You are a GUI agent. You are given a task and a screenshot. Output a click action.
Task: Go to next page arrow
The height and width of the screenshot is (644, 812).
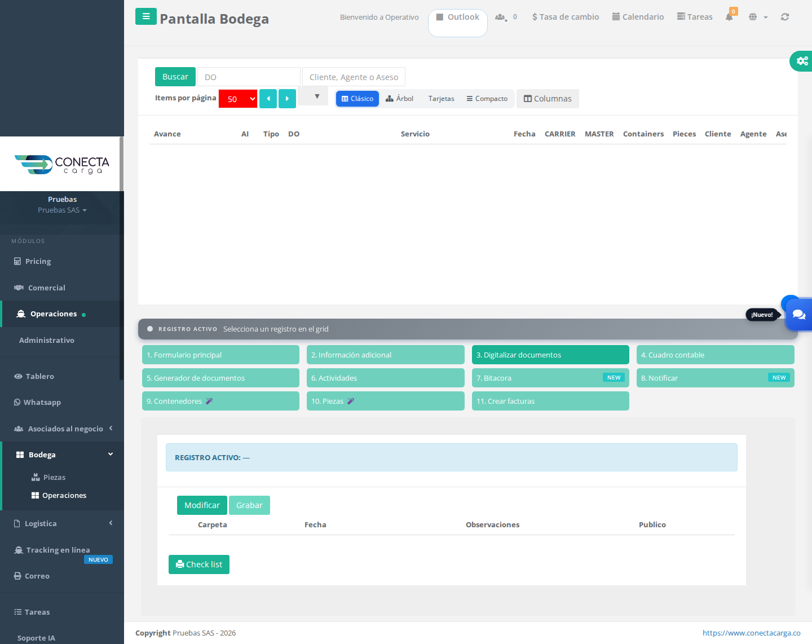click(287, 99)
